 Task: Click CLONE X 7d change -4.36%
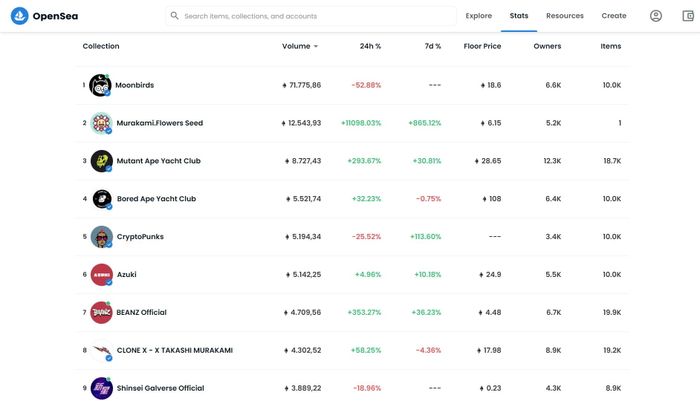coord(429,351)
